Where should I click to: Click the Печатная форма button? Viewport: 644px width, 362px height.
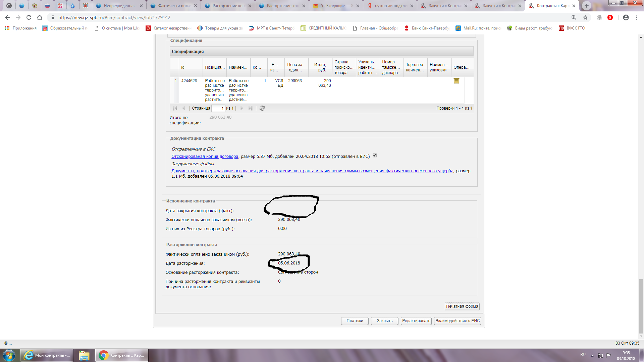[x=462, y=306]
